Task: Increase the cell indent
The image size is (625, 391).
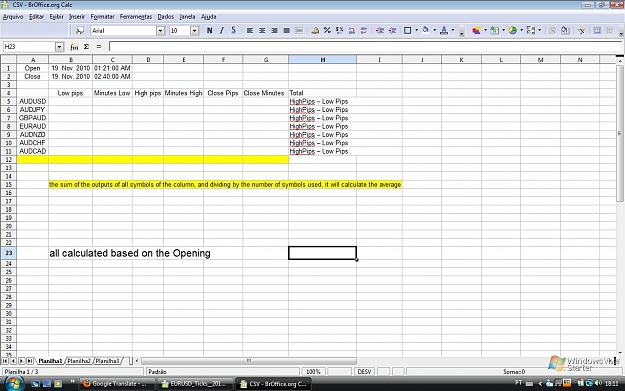Action: 392,30
